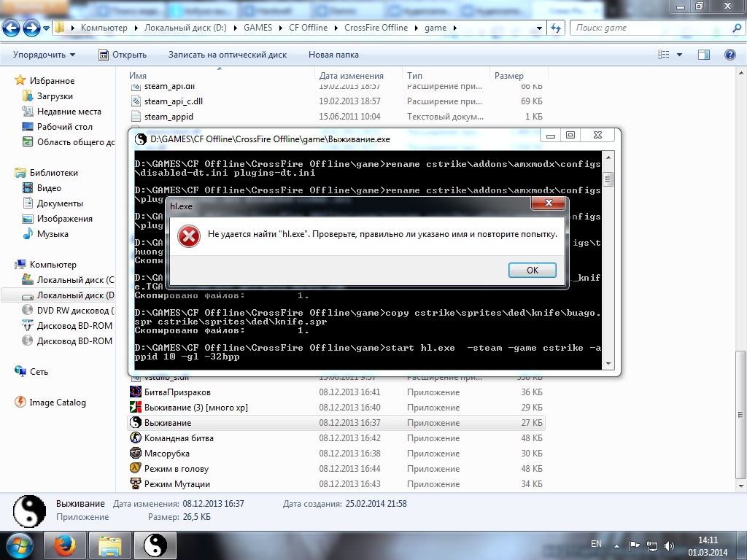This screenshot has height=560, width=747.
Task: Select 'CF Offline' breadcrumb segment
Action: pos(309,28)
